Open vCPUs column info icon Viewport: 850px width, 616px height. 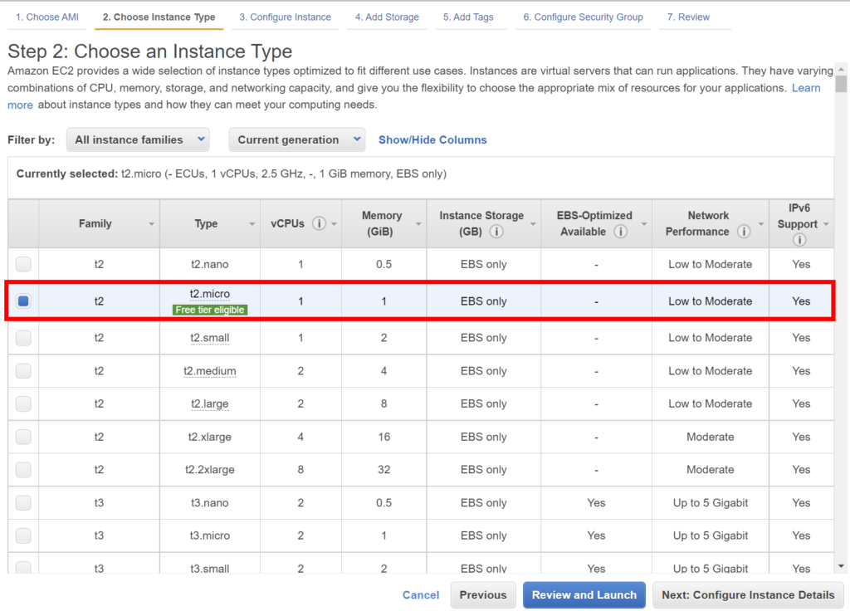pos(320,223)
